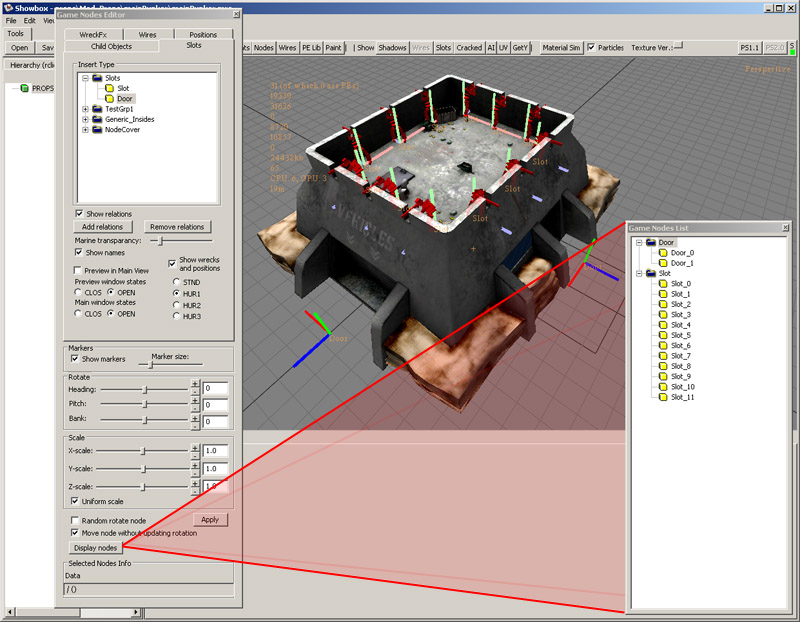800x622 pixels.
Task: Click the Remove relations button
Action: [177, 227]
